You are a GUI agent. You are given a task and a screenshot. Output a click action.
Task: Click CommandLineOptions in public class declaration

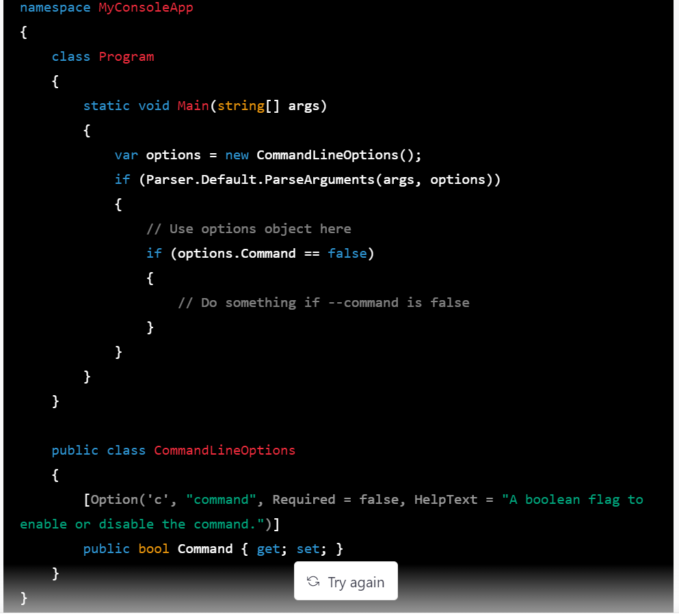(x=224, y=451)
